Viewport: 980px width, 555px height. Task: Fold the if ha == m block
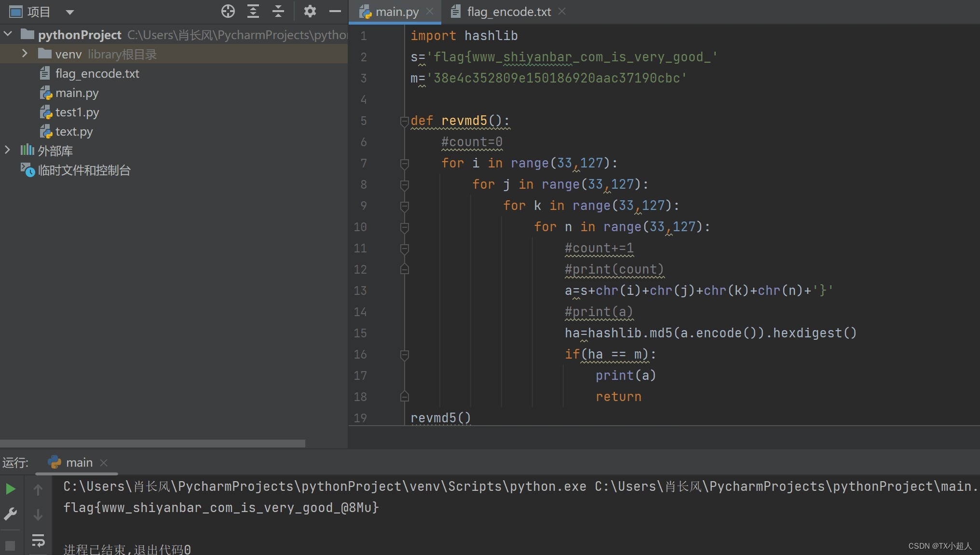pos(405,355)
